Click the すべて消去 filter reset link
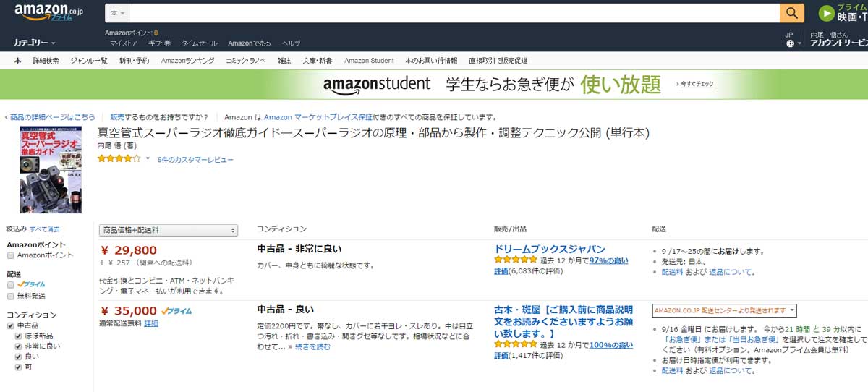The height and width of the screenshot is (392, 868). pyautogui.click(x=44, y=229)
